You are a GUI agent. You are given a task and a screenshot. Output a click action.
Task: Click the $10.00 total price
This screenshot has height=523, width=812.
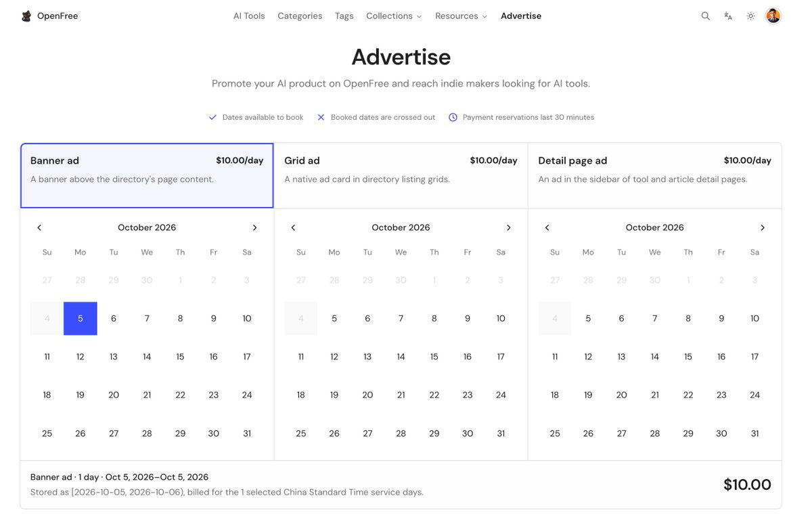click(747, 484)
